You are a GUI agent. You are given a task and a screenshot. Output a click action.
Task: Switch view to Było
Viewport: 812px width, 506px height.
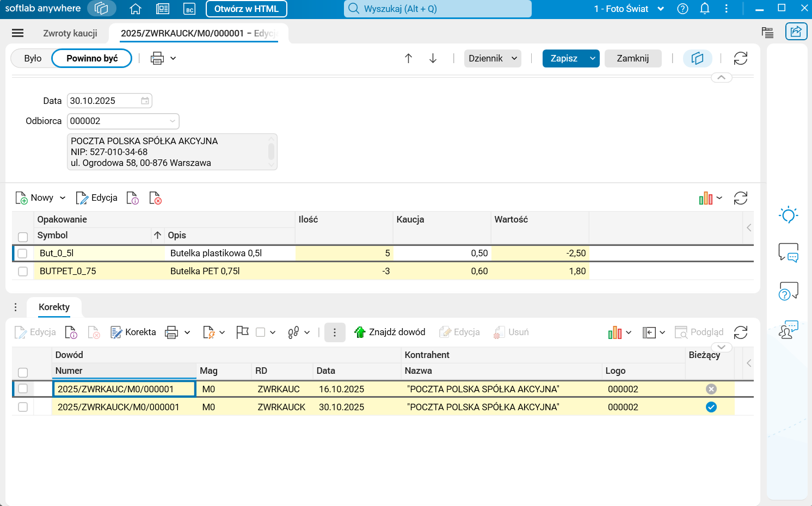tap(33, 58)
